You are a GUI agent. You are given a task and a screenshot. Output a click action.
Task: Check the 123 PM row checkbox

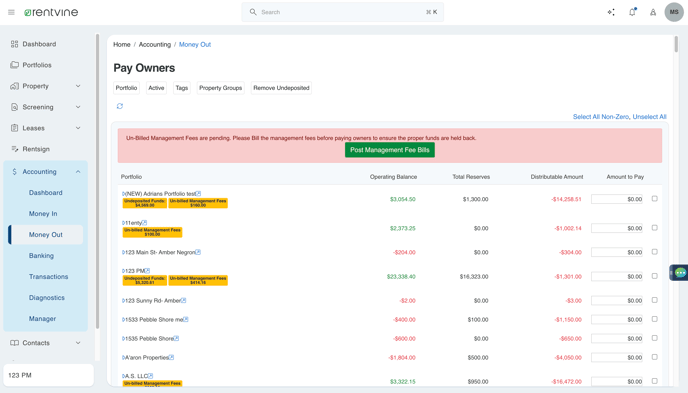[655, 276]
